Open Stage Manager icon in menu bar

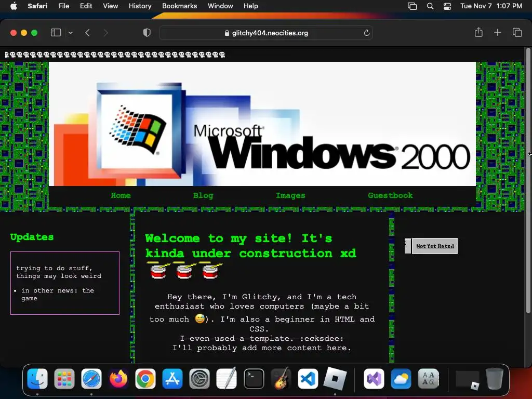[412, 6]
